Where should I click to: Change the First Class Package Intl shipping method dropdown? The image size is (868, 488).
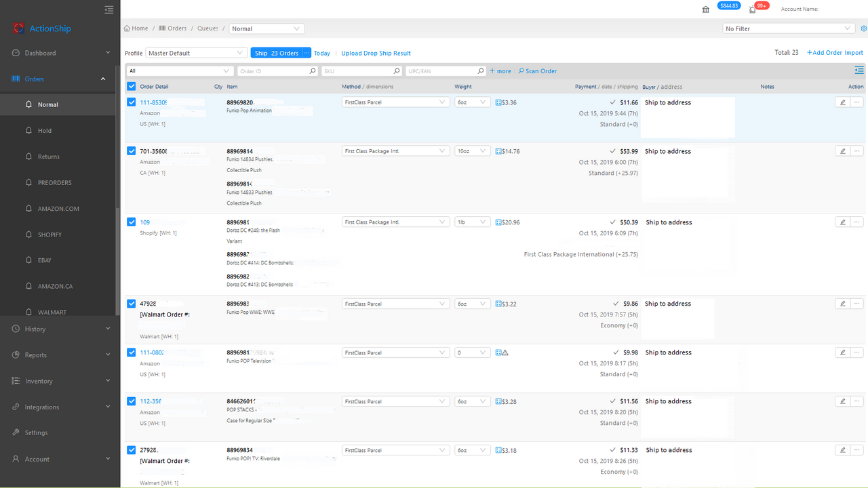pos(395,150)
